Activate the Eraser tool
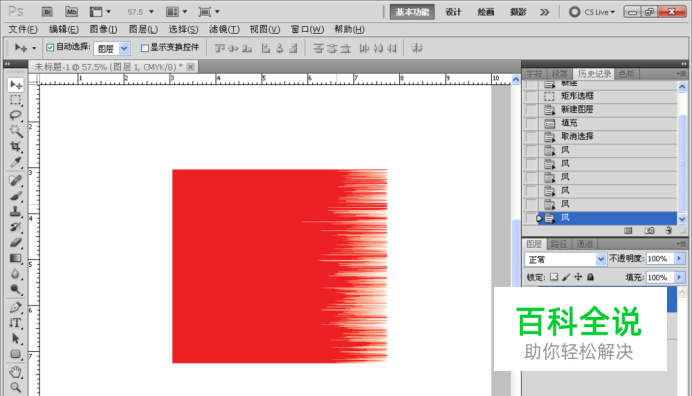 (15, 242)
